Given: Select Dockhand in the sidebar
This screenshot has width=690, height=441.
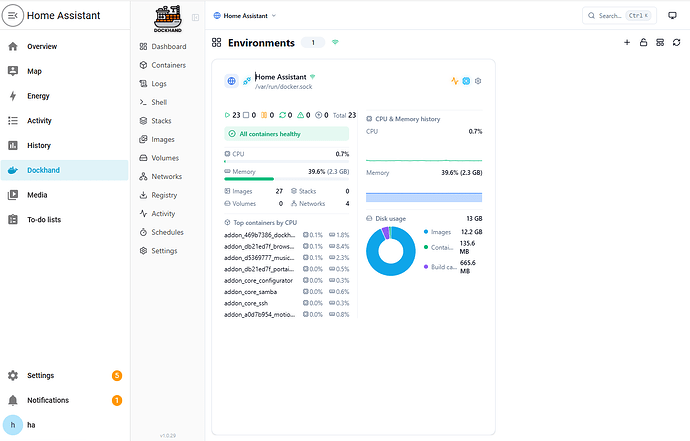Looking at the screenshot, I should click(x=65, y=170).
